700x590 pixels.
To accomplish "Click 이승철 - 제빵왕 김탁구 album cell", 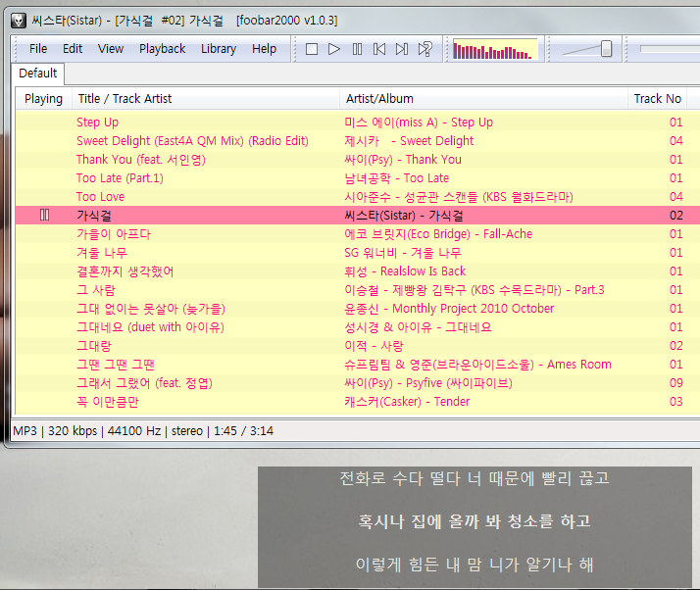I will pos(475,290).
